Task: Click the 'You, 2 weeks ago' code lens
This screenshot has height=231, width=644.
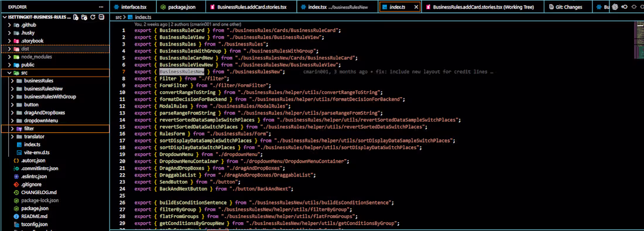Action: tap(150, 24)
